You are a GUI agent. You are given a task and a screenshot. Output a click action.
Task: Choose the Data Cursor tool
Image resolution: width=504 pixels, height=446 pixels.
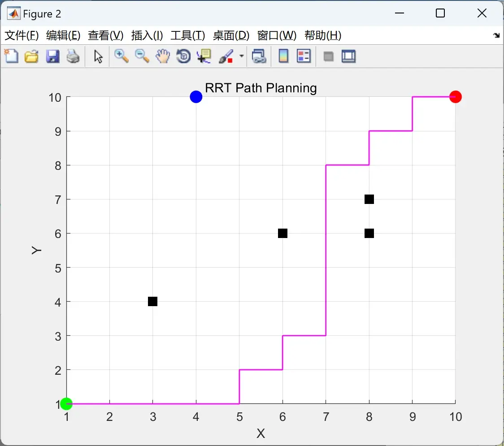click(x=204, y=56)
